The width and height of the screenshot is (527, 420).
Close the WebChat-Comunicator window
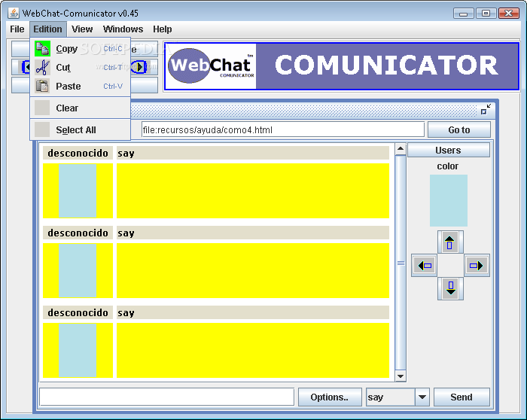[x=509, y=14]
